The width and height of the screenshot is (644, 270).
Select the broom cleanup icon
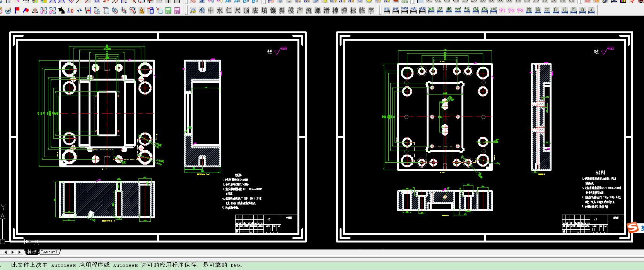[142, 10]
